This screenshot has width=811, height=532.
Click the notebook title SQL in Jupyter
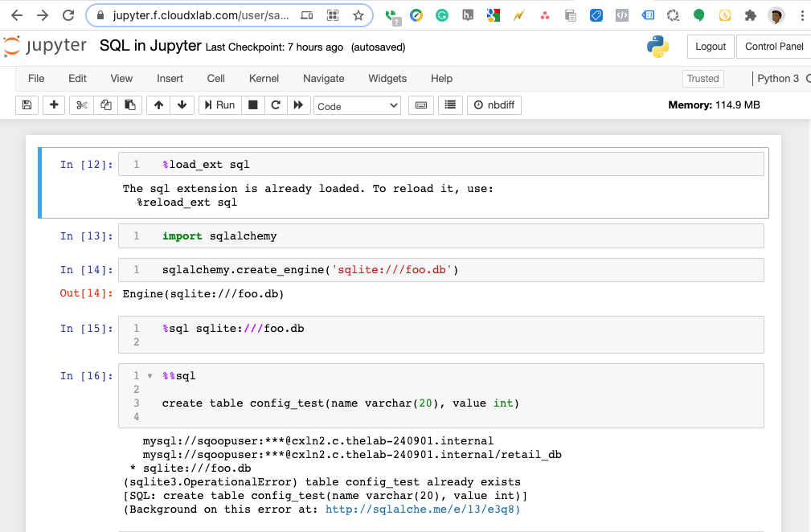pos(150,46)
